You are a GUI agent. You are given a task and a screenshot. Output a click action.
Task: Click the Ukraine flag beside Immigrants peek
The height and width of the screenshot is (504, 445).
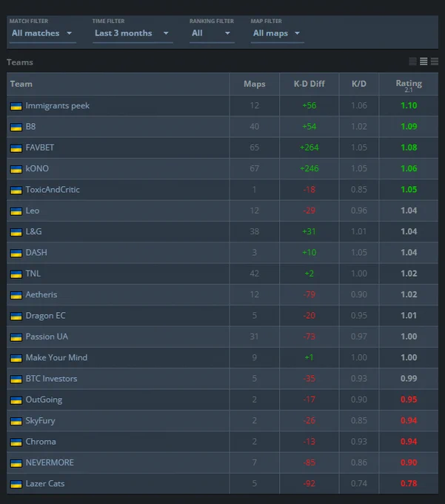[16, 106]
